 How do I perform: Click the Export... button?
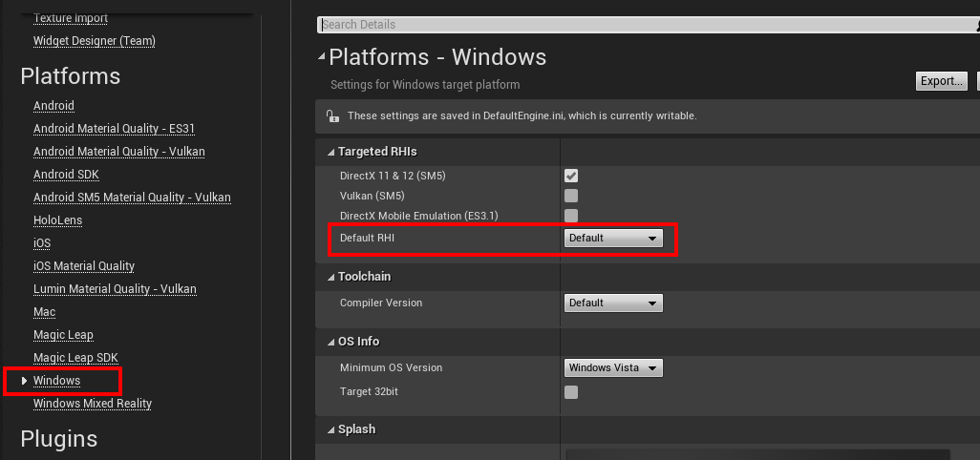[x=941, y=81]
